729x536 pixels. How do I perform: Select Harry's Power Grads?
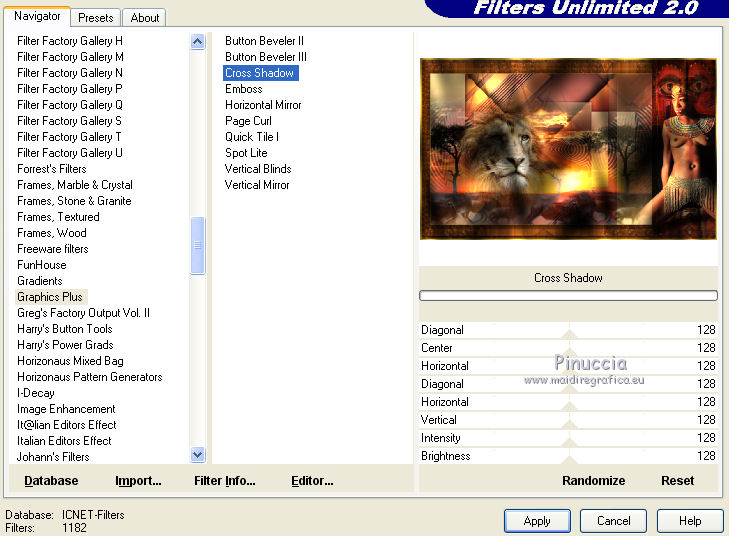65,345
